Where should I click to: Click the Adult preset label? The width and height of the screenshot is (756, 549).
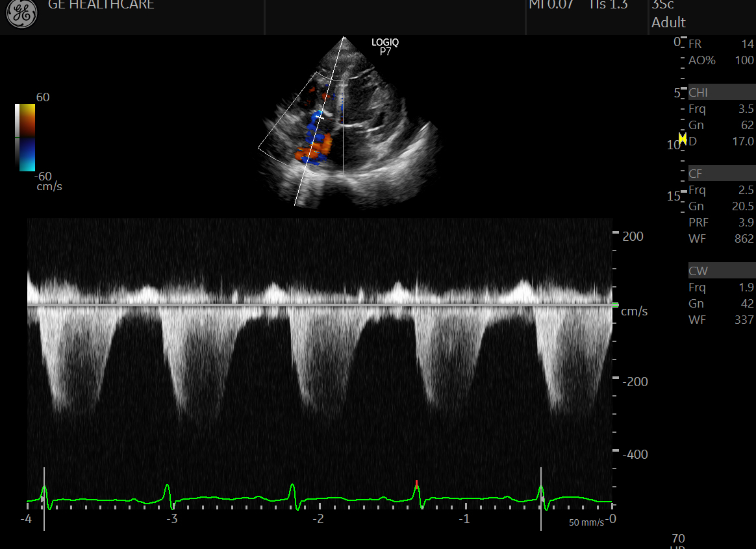[x=668, y=23]
